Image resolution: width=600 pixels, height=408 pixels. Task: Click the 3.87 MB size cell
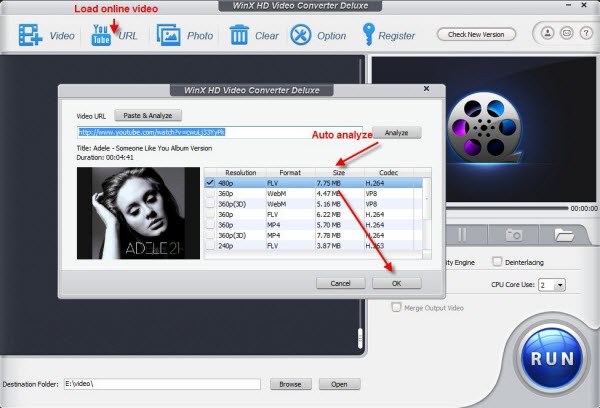click(x=328, y=246)
